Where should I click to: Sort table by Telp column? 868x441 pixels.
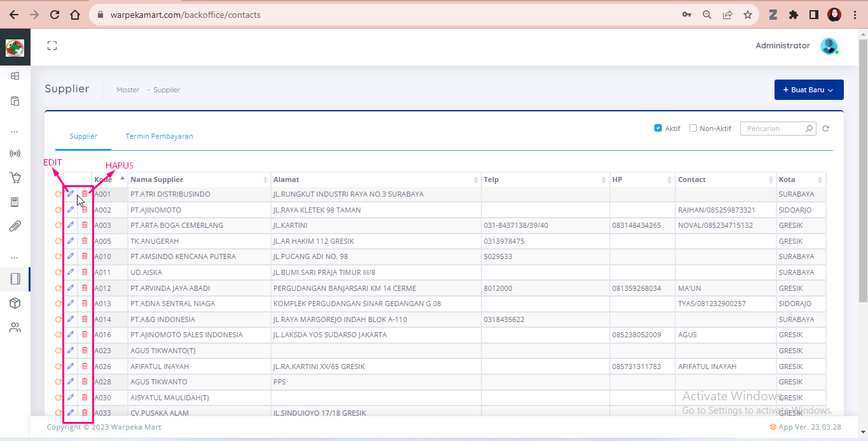[545, 179]
